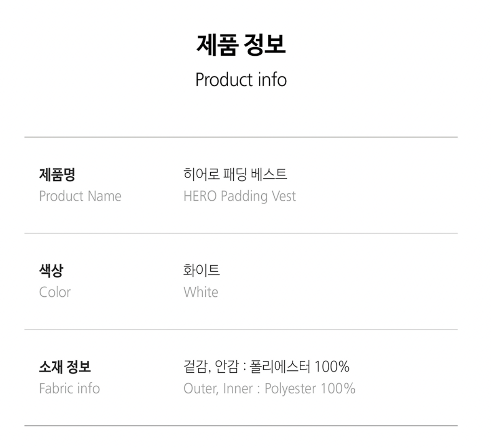The width and height of the screenshot is (491, 448).
Task: Click the divider between Product Name and Color
Action: 241,233
